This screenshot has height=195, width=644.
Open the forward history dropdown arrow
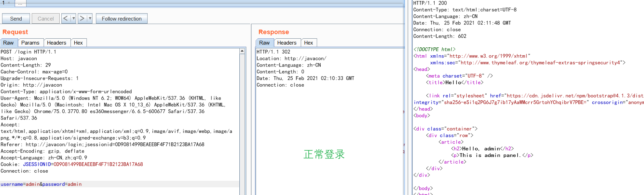point(90,18)
